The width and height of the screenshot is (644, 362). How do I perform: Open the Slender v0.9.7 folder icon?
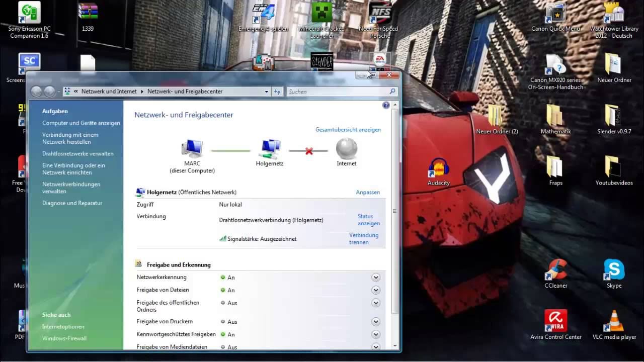614,120
